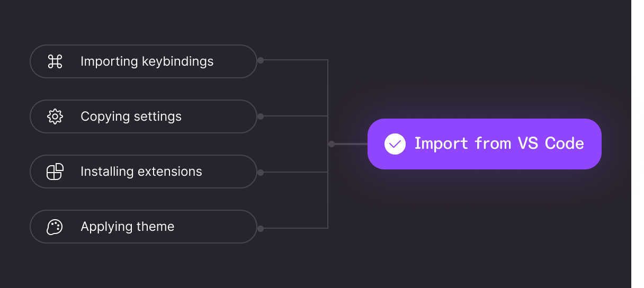Select the paint palette icon for theme
Screen dimensions: 644x288
(x=55, y=227)
